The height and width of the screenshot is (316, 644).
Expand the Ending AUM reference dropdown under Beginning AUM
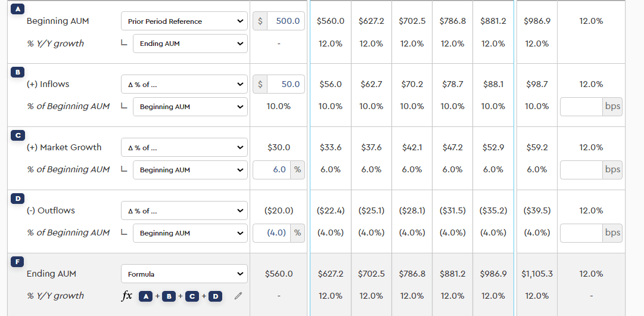[x=190, y=44]
